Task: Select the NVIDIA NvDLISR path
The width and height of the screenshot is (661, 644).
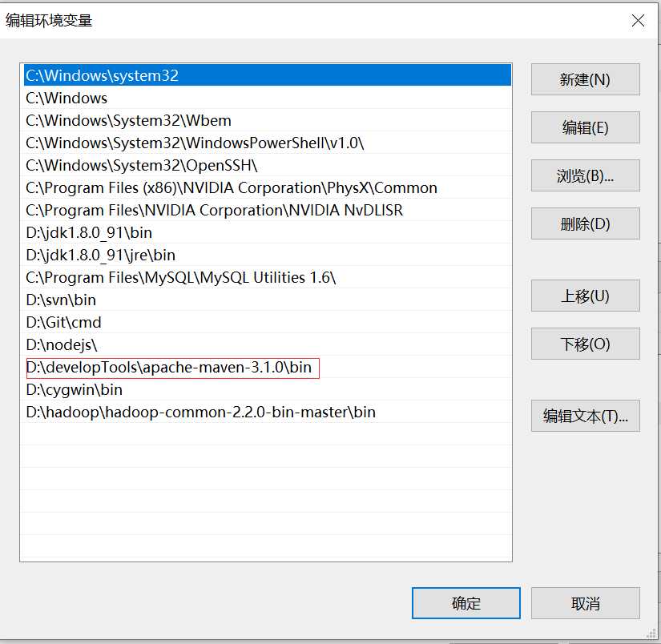Action: point(266,210)
